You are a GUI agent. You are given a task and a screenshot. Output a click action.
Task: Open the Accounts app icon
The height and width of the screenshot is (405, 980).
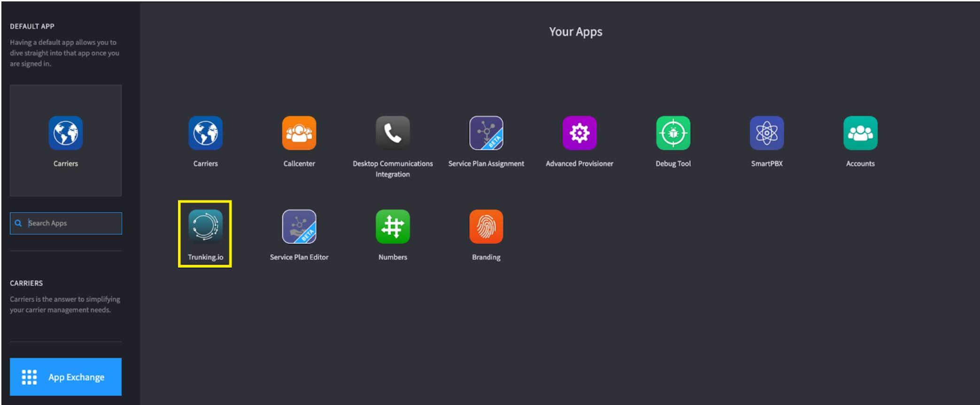tap(860, 133)
